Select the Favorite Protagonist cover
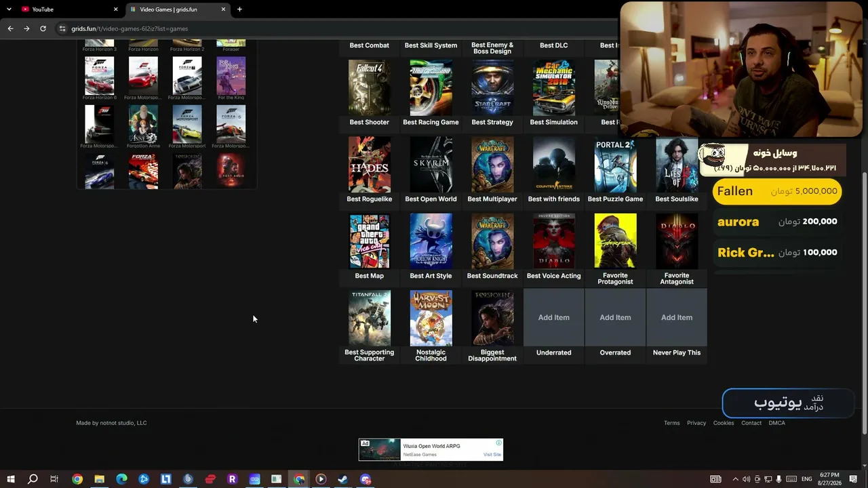This screenshot has width=868, height=488. 615,241
